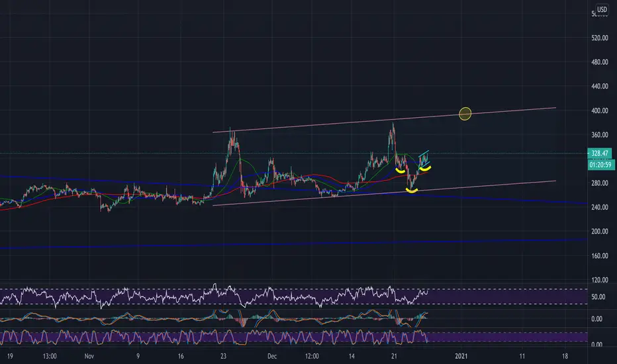Viewport: 617px width, 364px height.
Task: Click the 11 date label on time axis
Action: (522, 356)
